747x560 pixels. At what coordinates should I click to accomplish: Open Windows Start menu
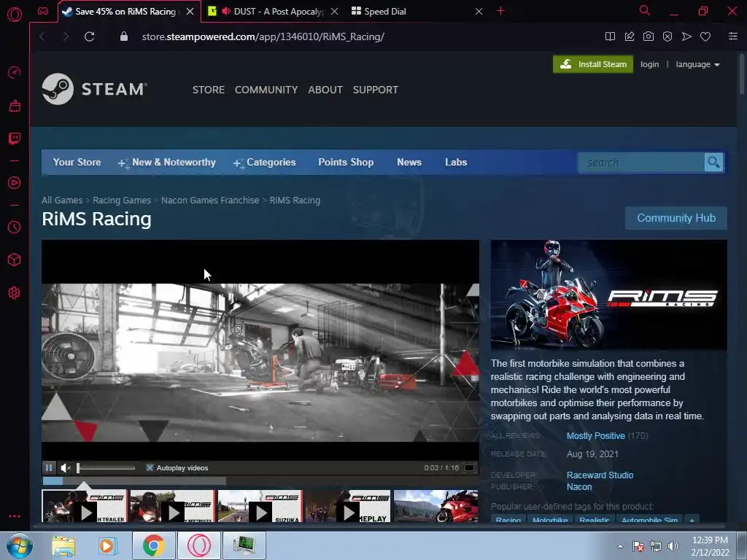pyautogui.click(x=20, y=545)
